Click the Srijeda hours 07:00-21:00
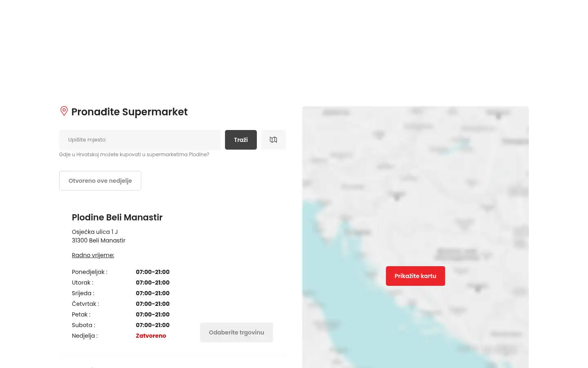Viewport: 588px width, 368px height. pos(153,293)
